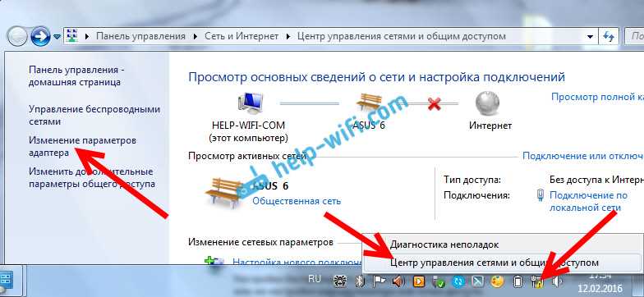Open 'Настройка нового подключения' link
This screenshot has height=297, width=644.
pos(297,262)
